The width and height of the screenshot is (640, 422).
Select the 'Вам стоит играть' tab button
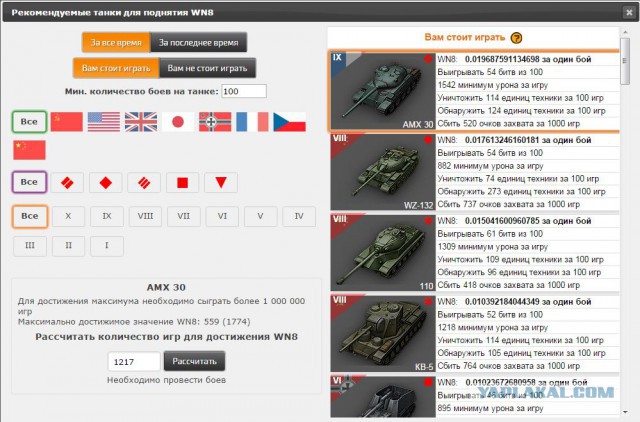click(116, 68)
